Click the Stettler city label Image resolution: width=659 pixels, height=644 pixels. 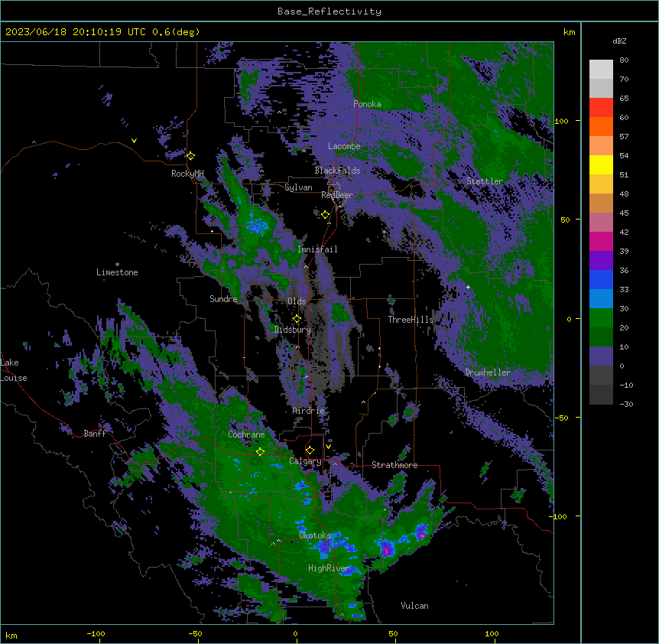(x=485, y=181)
